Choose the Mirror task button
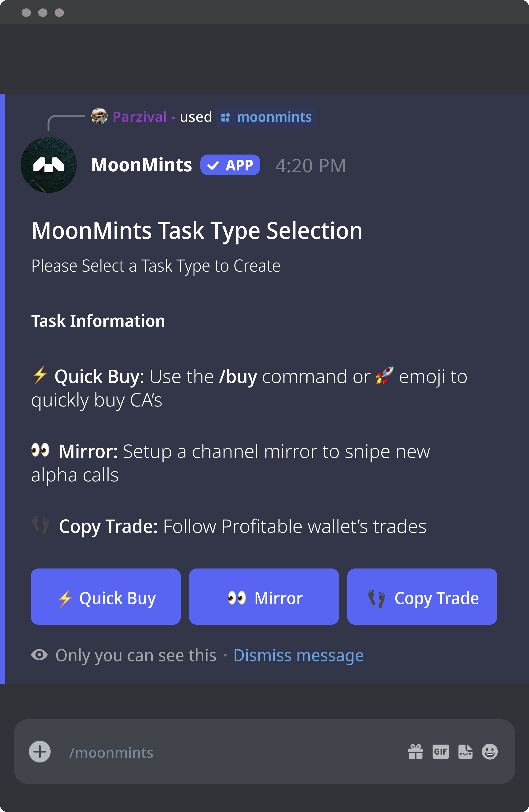 pos(264,596)
